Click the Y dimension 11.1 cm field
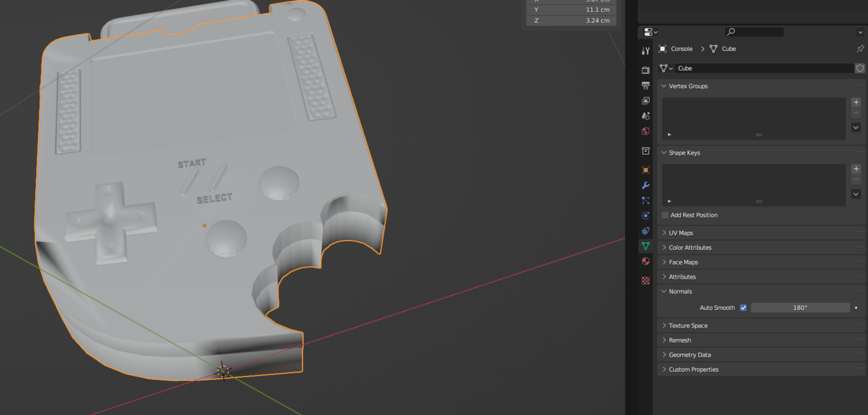The width and height of the screenshot is (868, 415). click(x=572, y=9)
